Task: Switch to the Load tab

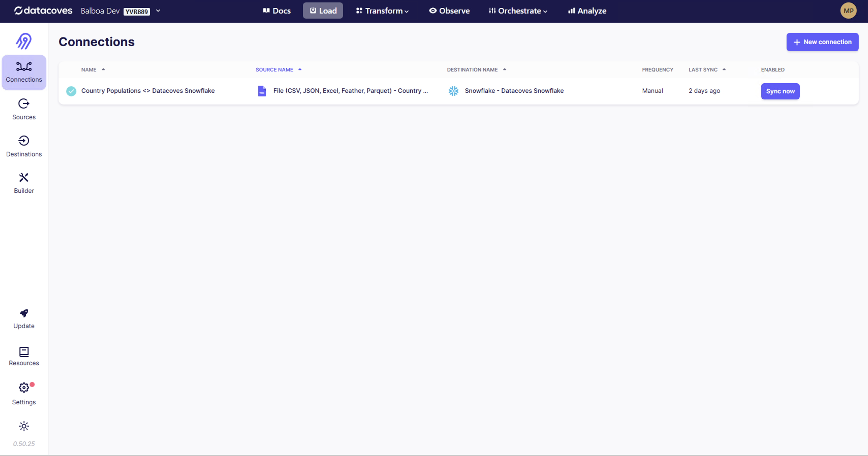Action: coord(323,11)
